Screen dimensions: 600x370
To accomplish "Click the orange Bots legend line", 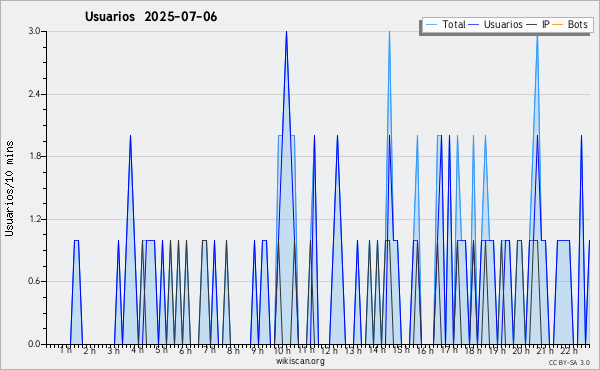I will (558, 25).
